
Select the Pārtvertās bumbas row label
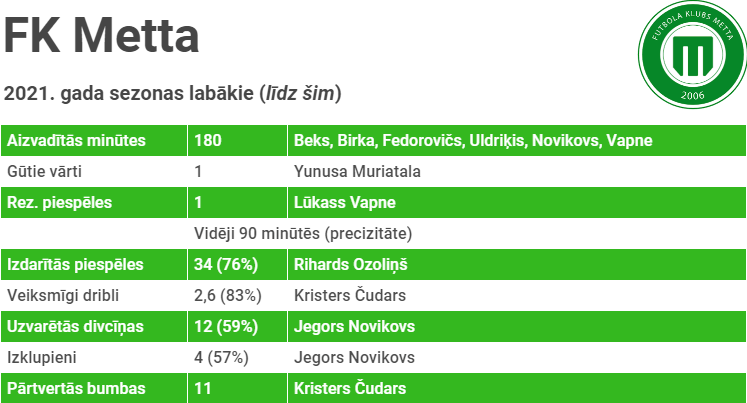click(76, 388)
